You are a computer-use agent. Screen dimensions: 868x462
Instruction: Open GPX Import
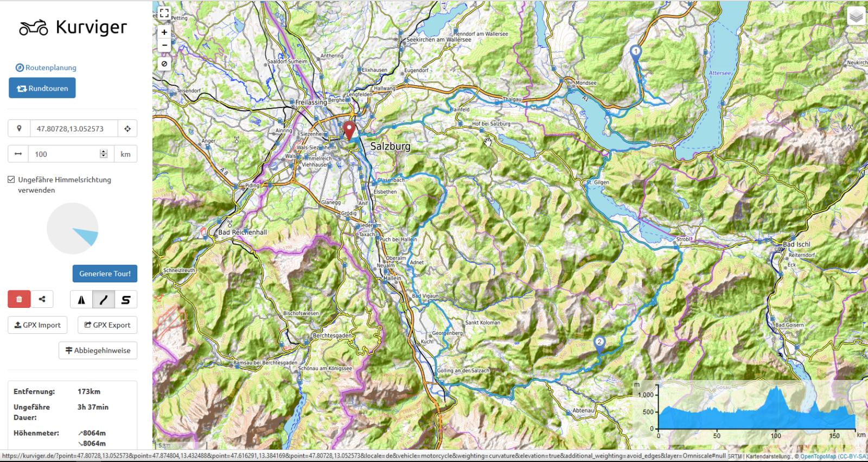(37, 325)
